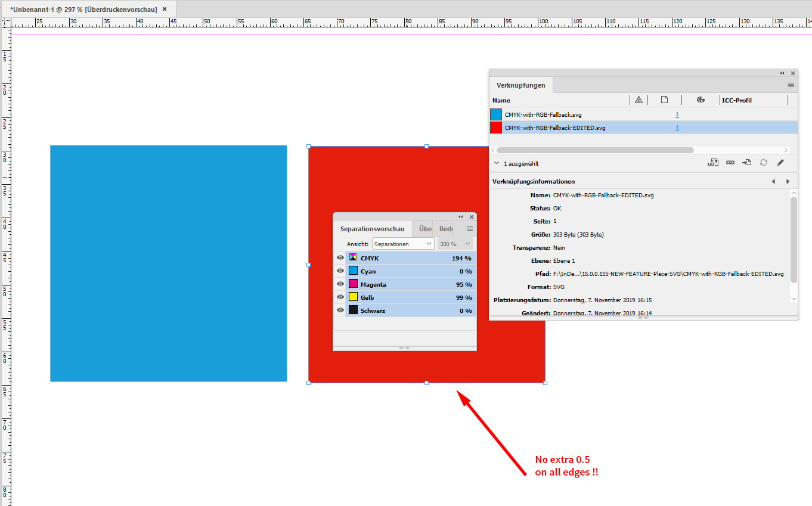Collapse the Separationsvorschau panel with double arrows

coord(460,217)
